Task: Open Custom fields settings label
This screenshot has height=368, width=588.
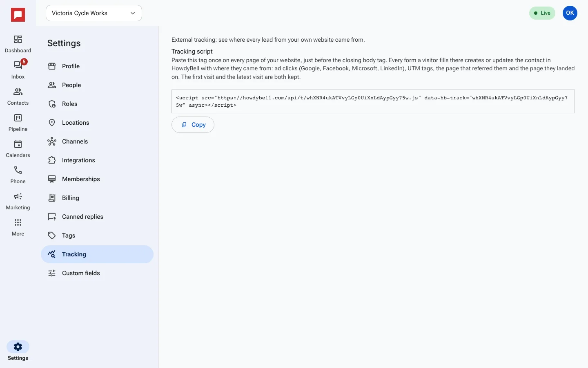Action: point(81,273)
